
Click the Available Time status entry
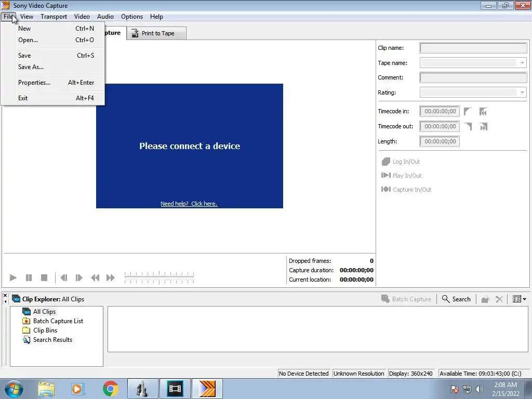(x=481, y=374)
